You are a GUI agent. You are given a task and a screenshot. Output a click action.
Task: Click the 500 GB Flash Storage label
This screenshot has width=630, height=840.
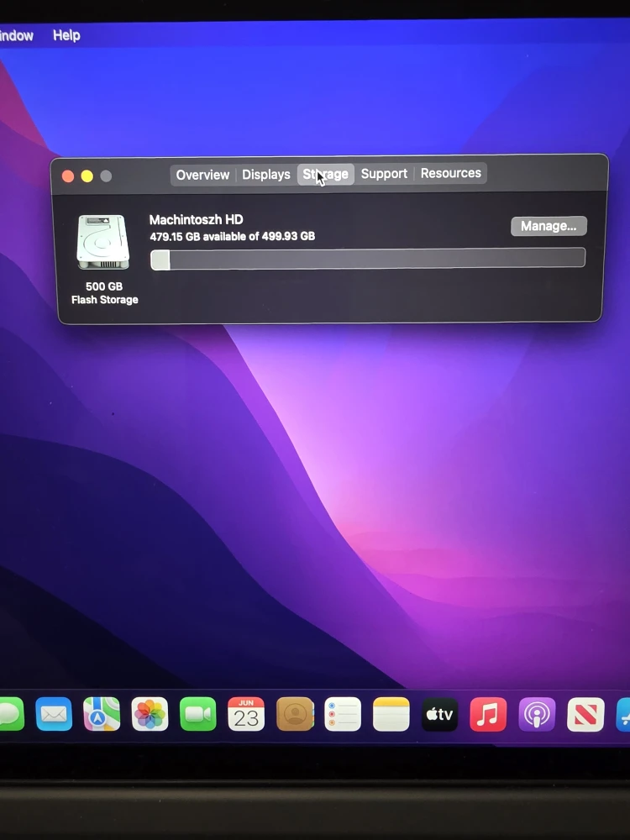[x=104, y=293]
